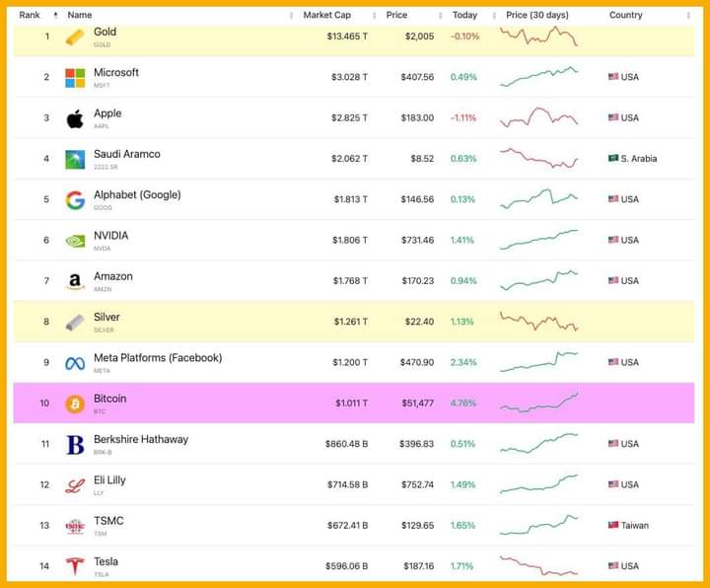
Task: Click NVIDIA price $731.46
Action: coord(417,240)
